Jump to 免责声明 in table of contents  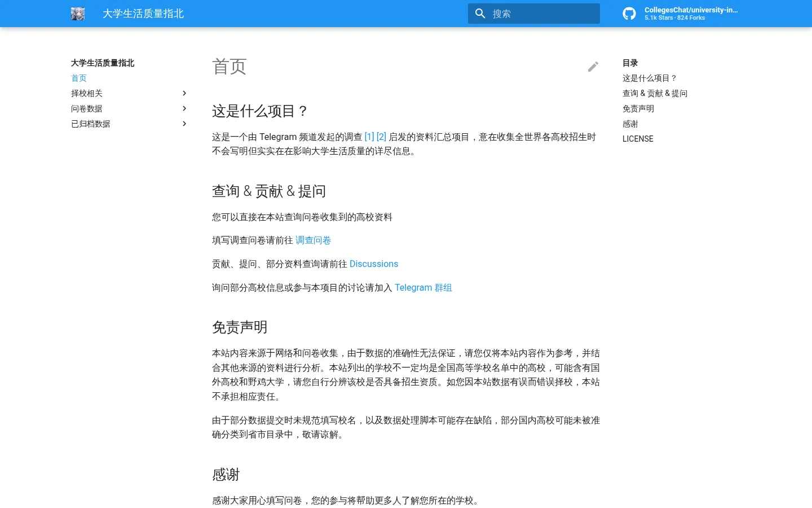point(638,108)
